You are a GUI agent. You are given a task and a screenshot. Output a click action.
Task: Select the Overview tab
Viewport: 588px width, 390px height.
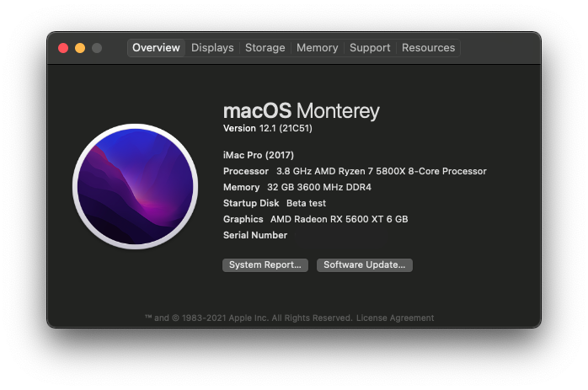click(x=156, y=48)
